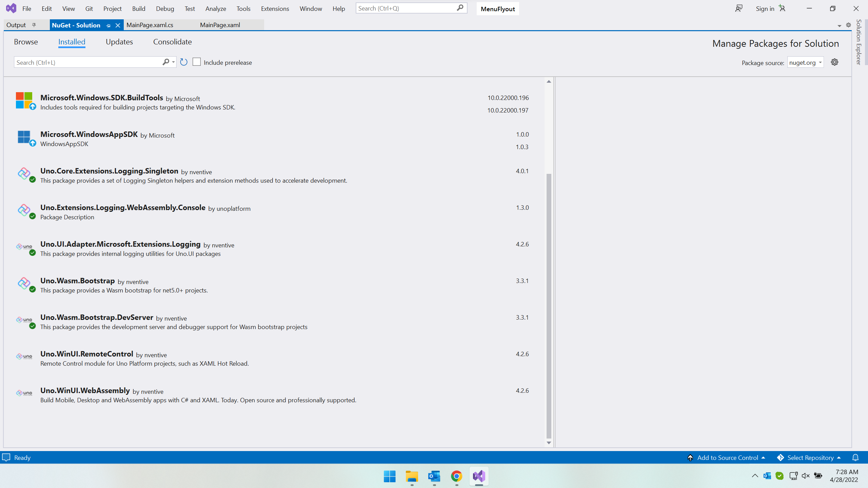This screenshot has width=868, height=488.
Task: Sign in to Visual Studio
Action: point(765,8)
